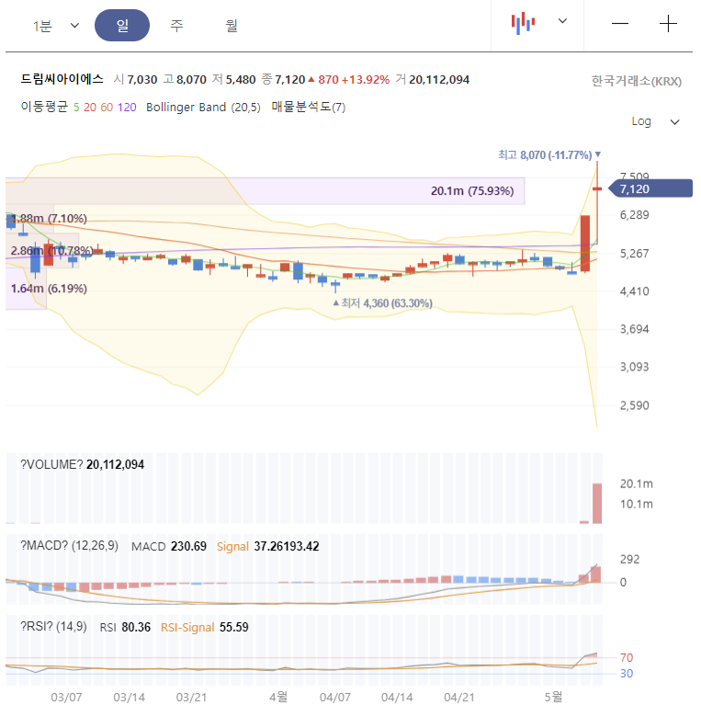Expand the chart type chevron

point(562,21)
